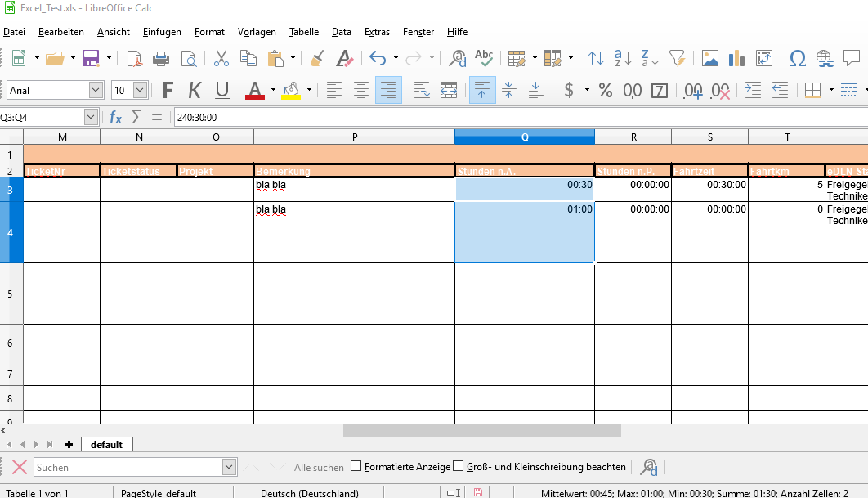Click Alle suchen button
868x498 pixels.
319,467
